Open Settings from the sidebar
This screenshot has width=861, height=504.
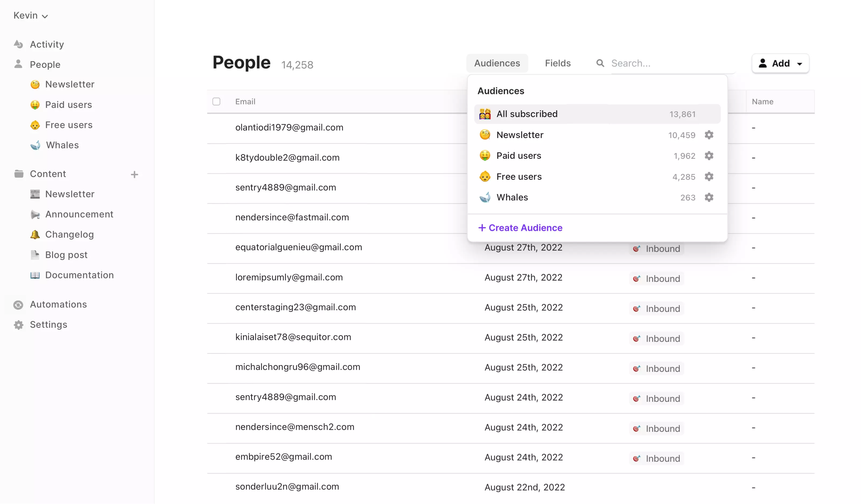pyautogui.click(x=49, y=325)
